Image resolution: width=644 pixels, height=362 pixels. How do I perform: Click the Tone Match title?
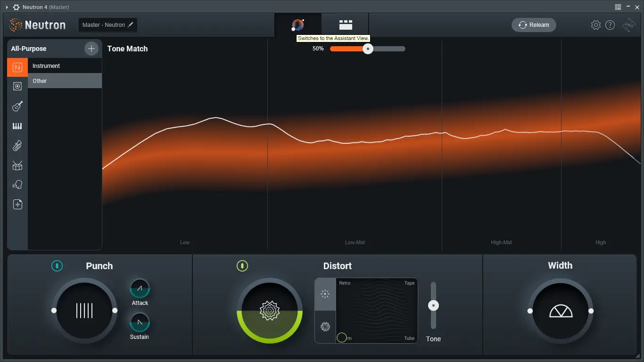[x=127, y=49]
